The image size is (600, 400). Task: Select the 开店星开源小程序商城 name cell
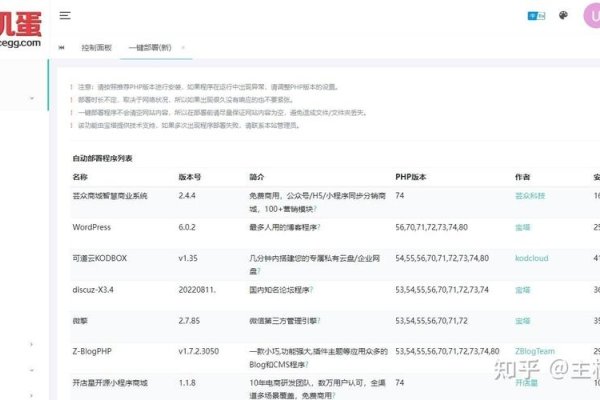(x=110, y=383)
